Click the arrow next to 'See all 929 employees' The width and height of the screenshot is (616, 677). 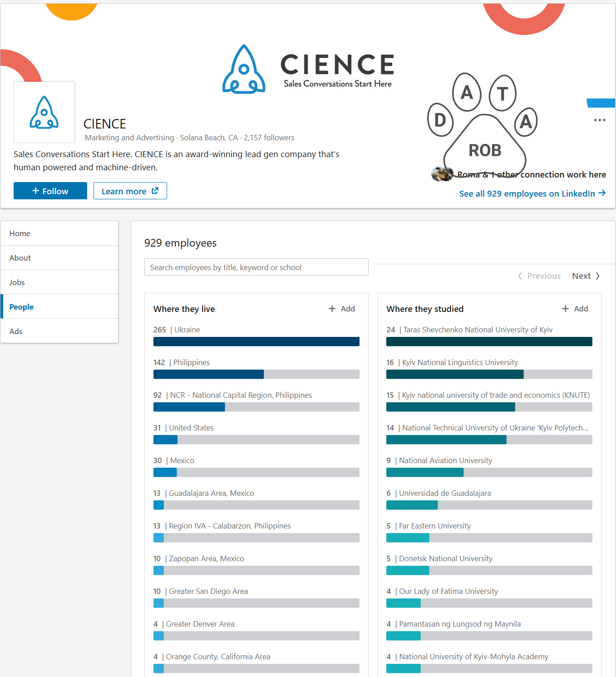pos(603,193)
